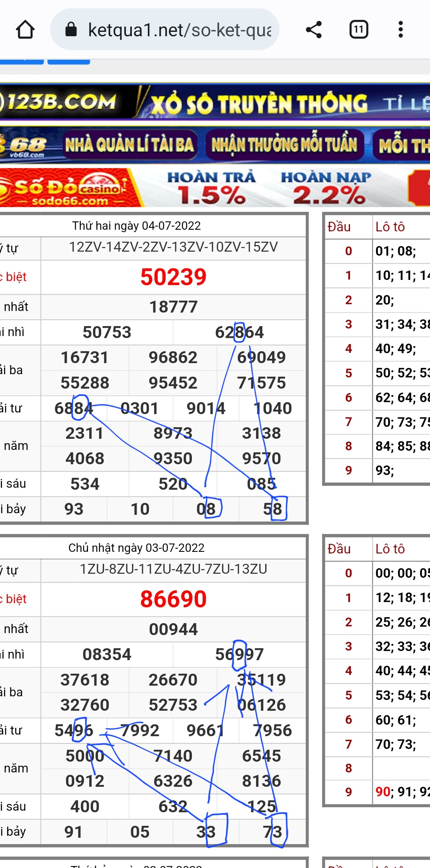
Task: Select second prize number 56997
Action: [x=240, y=655]
